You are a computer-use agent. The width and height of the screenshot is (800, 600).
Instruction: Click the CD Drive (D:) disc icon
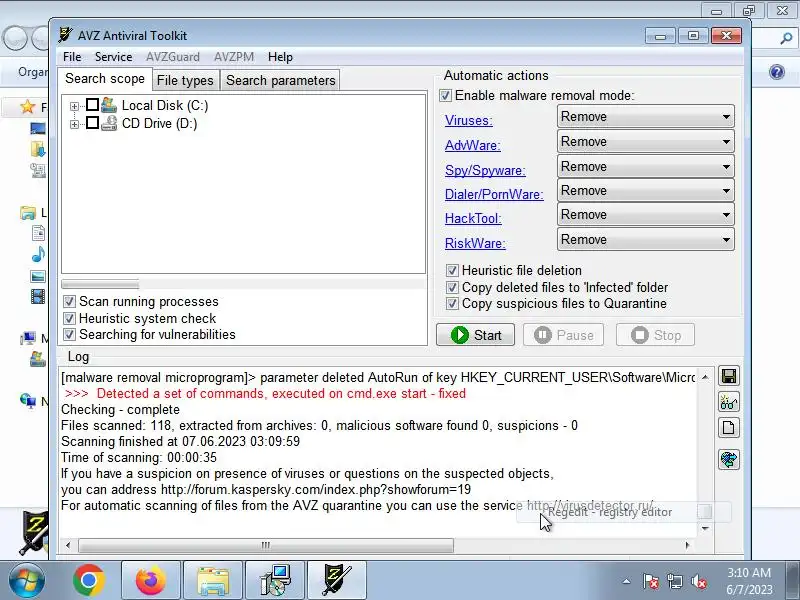(109, 123)
